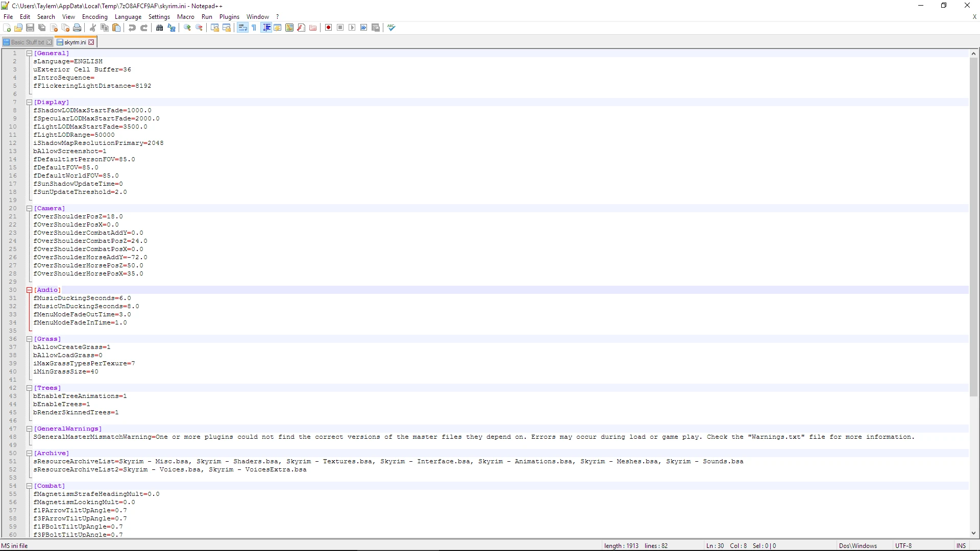Click the Undo icon in toolbar

coord(132,28)
